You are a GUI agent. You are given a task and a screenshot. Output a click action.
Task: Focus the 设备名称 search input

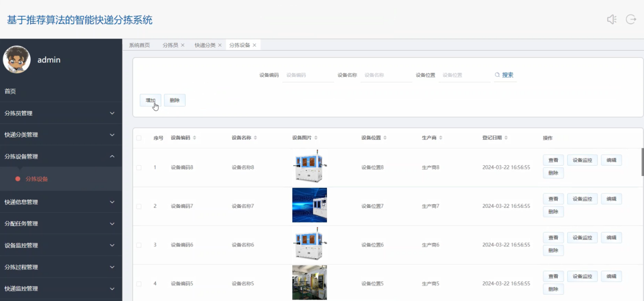(386, 75)
